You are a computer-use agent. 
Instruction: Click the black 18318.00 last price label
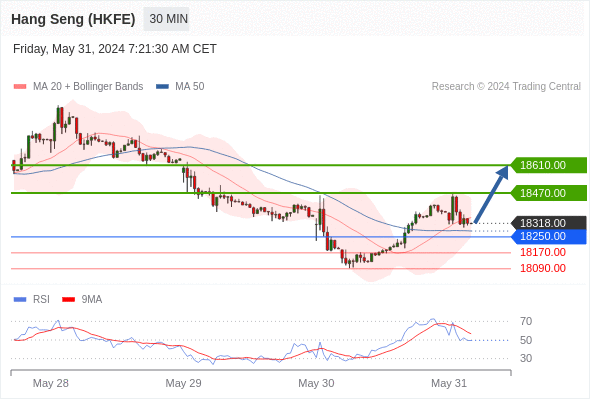[548, 223]
